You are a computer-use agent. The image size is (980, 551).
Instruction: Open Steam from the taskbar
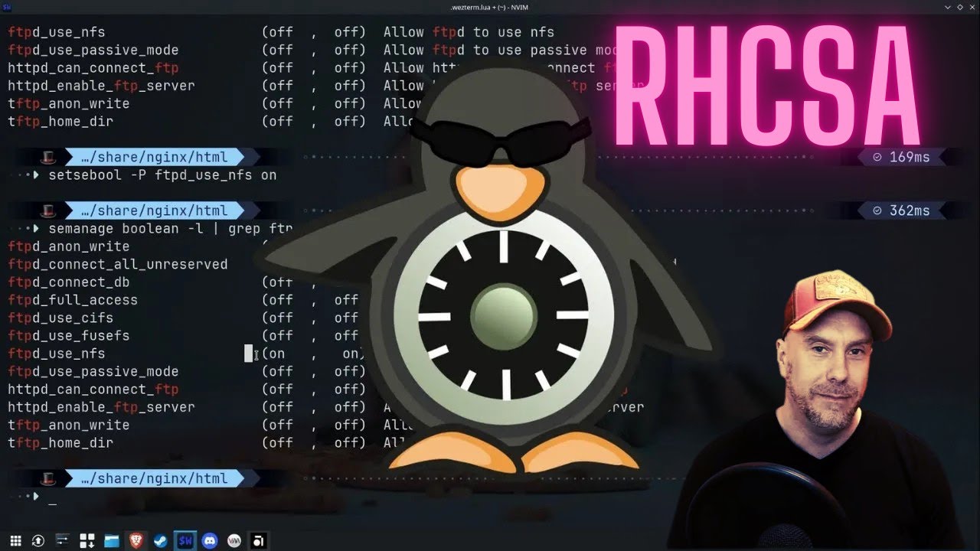click(160, 541)
